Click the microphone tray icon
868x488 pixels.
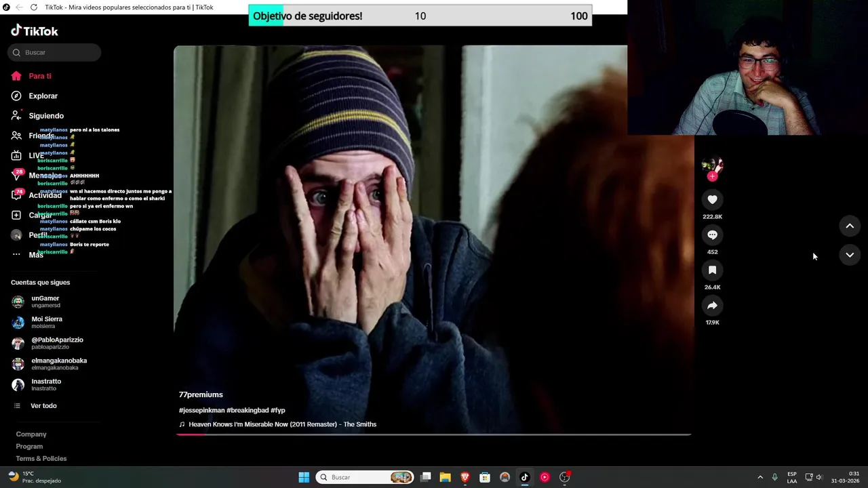[775, 477]
